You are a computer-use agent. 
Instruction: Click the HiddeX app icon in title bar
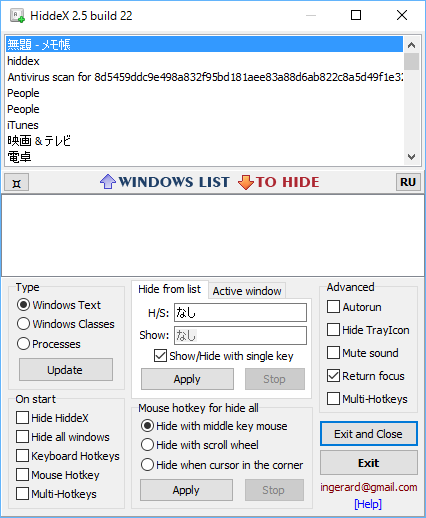coord(17,15)
